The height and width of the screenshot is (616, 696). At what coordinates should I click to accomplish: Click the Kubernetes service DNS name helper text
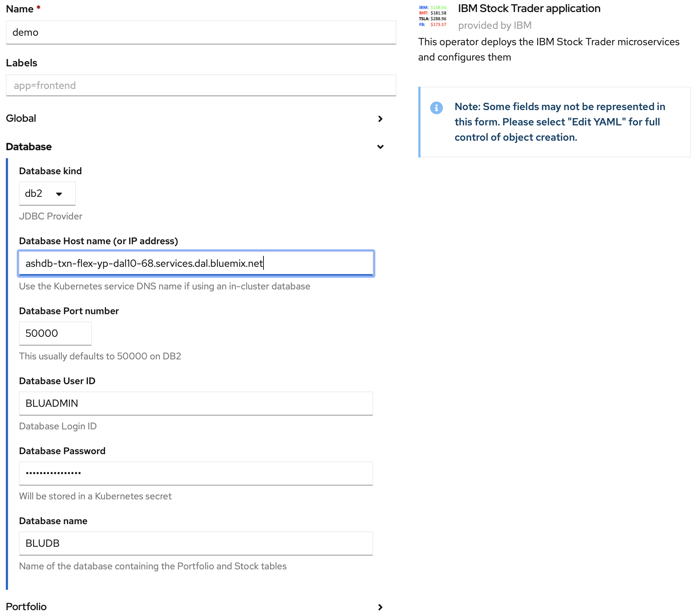(165, 286)
